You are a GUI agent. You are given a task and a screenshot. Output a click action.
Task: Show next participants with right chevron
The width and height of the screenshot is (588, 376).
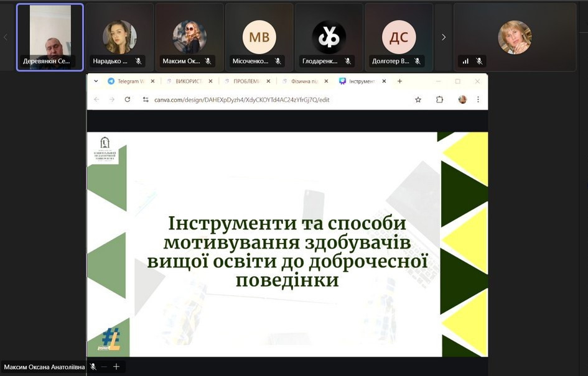tap(444, 37)
